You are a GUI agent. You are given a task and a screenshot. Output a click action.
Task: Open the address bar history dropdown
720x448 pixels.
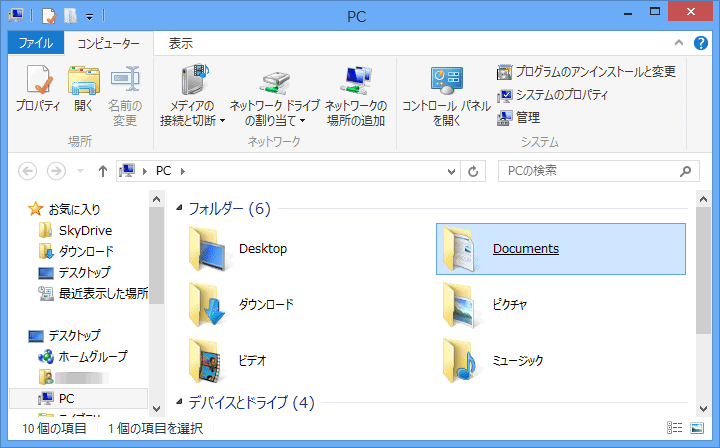pyautogui.click(x=451, y=171)
